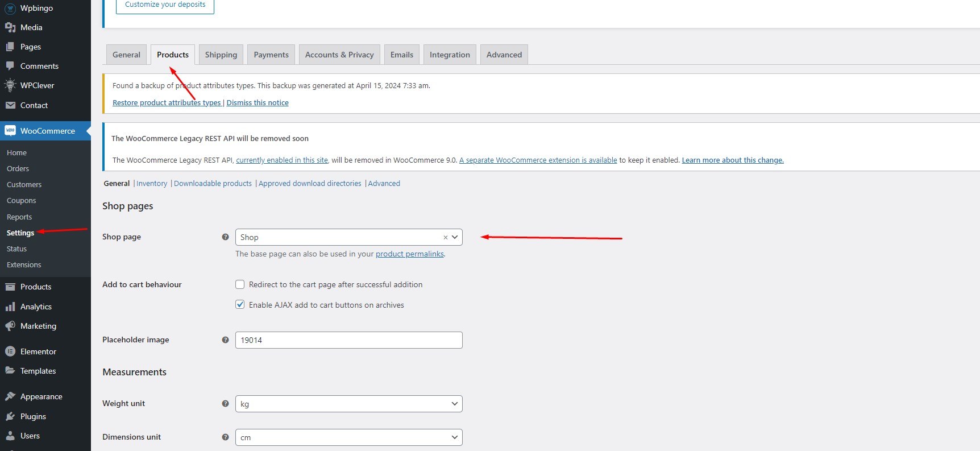Click the help icon next to Placeholder image
980x451 pixels.
(x=225, y=340)
